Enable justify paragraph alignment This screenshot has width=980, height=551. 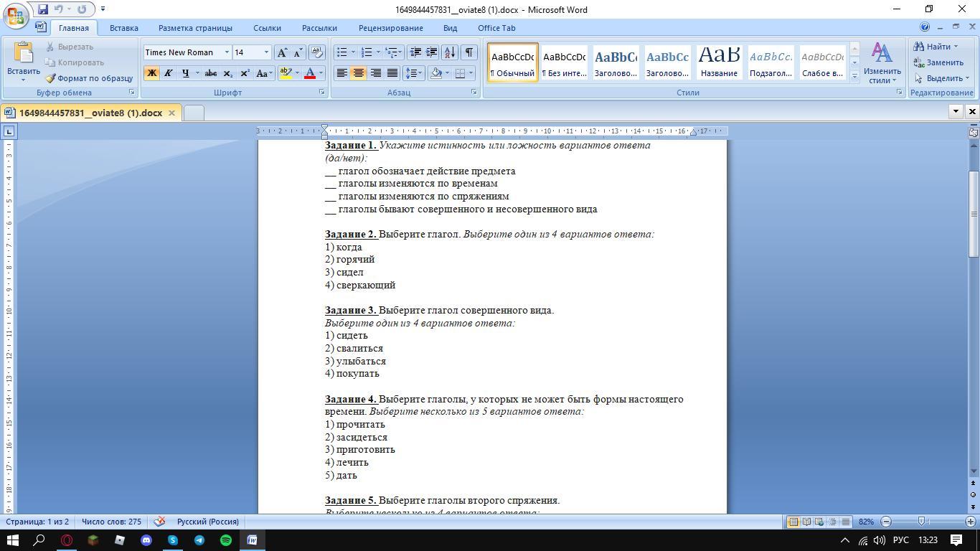pos(392,73)
